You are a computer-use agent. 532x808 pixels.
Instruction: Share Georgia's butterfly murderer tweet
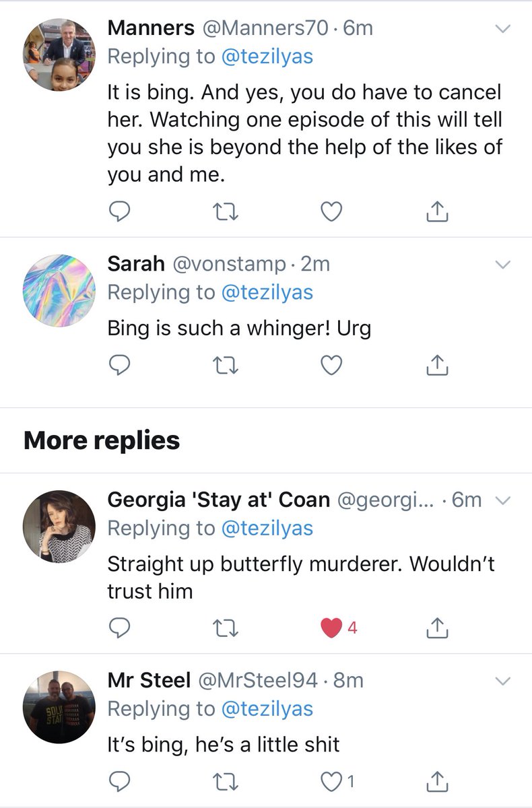click(x=438, y=628)
